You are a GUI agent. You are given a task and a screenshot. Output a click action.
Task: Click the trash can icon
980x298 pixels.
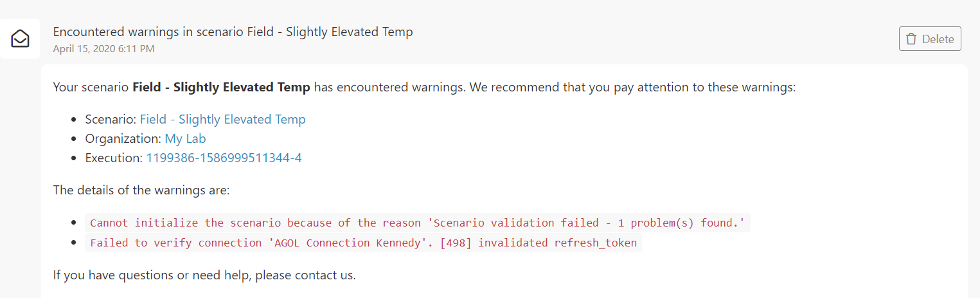click(911, 39)
